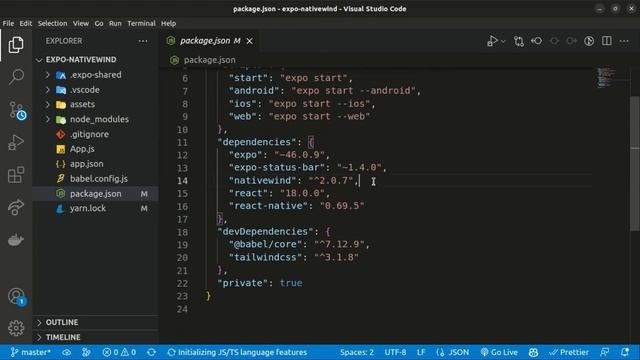640x360 pixels.
Task: Click Initializing JS/TS language features status
Action: (x=237, y=352)
